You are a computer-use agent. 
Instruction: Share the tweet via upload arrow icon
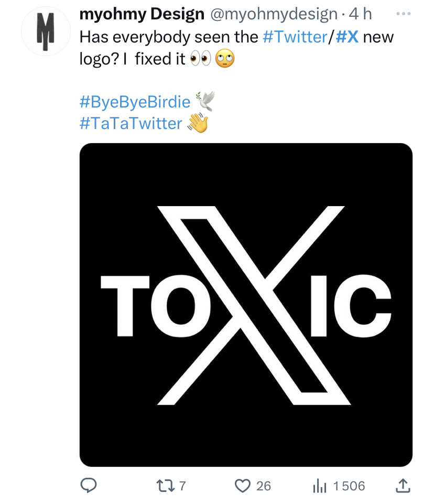(x=403, y=485)
